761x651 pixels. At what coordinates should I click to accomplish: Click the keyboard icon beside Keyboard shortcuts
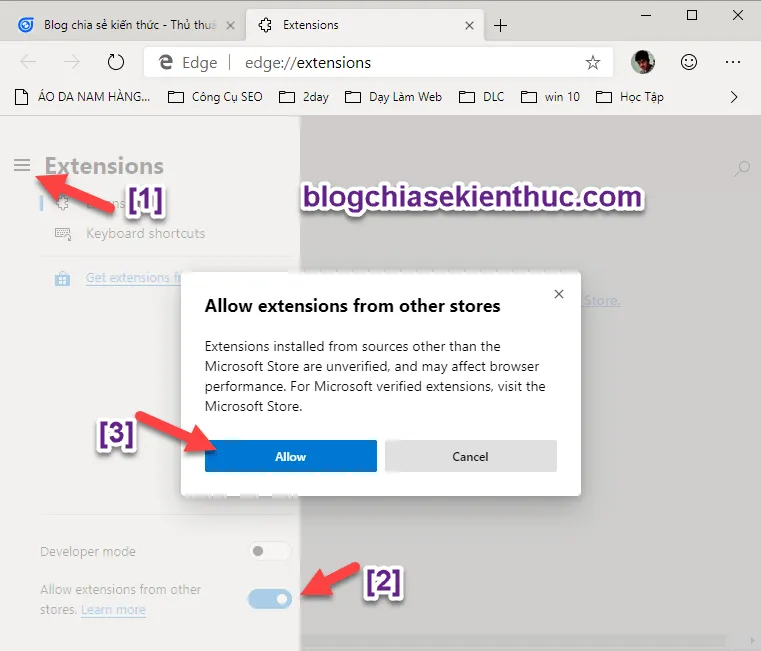(x=63, y=234)
